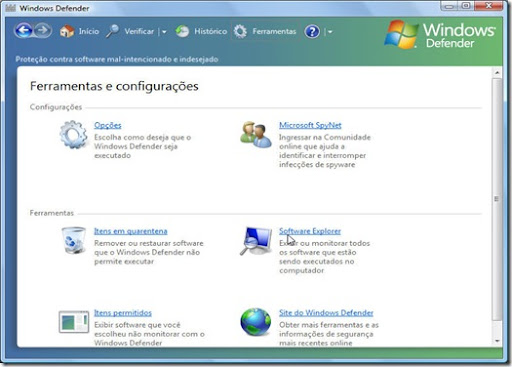
Task: Open the Microsoft SpyNet link
Action: pyautogui.click(x=310, y=125)
